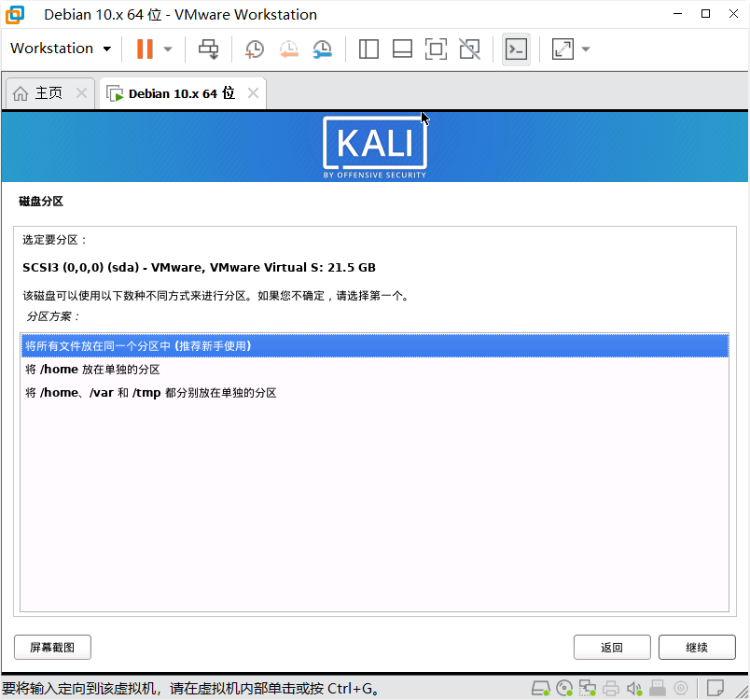
Task: Close the Debian 10.x 64 位 tab
Action: pos(253,92)
